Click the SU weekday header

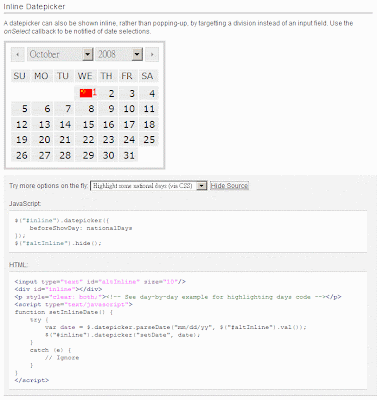click(20, 76)
